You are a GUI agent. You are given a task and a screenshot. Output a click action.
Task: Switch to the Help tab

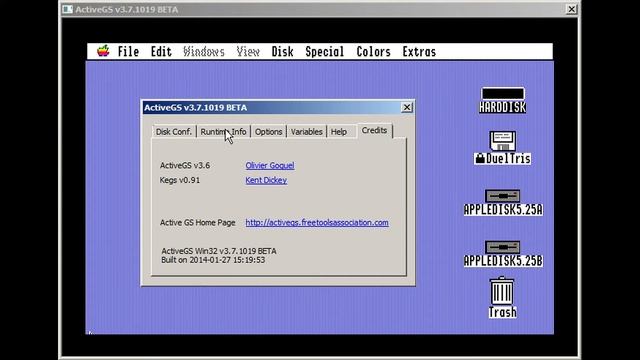point(339,132)
